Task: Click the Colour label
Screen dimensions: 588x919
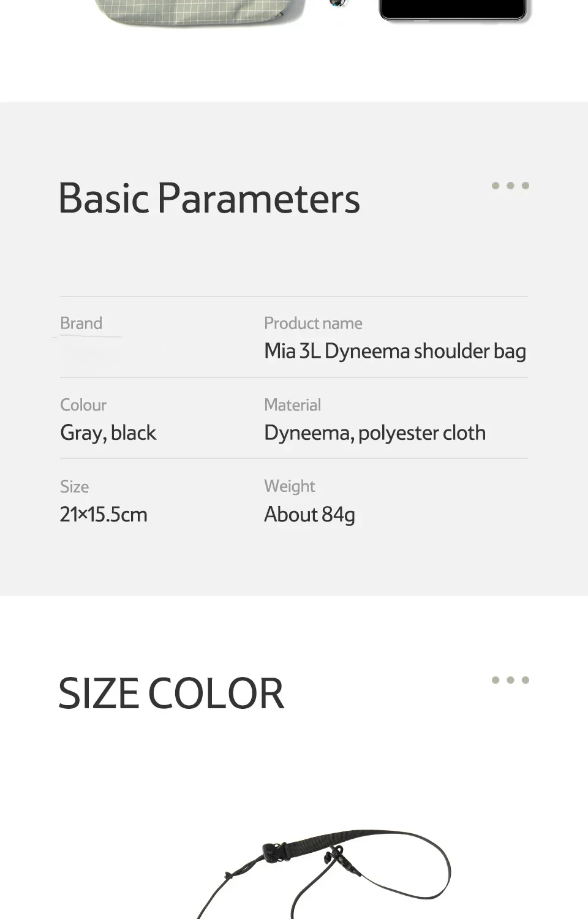Action: [83, 405]
